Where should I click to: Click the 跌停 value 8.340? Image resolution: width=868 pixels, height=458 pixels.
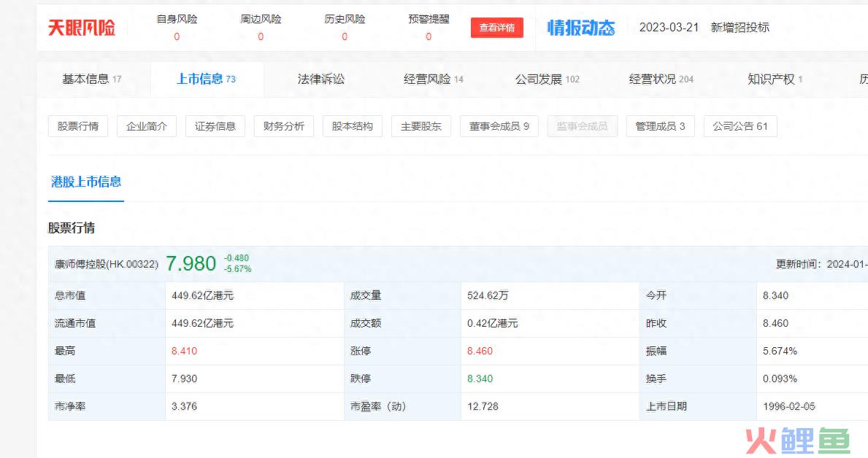click(x=480, y=379)
